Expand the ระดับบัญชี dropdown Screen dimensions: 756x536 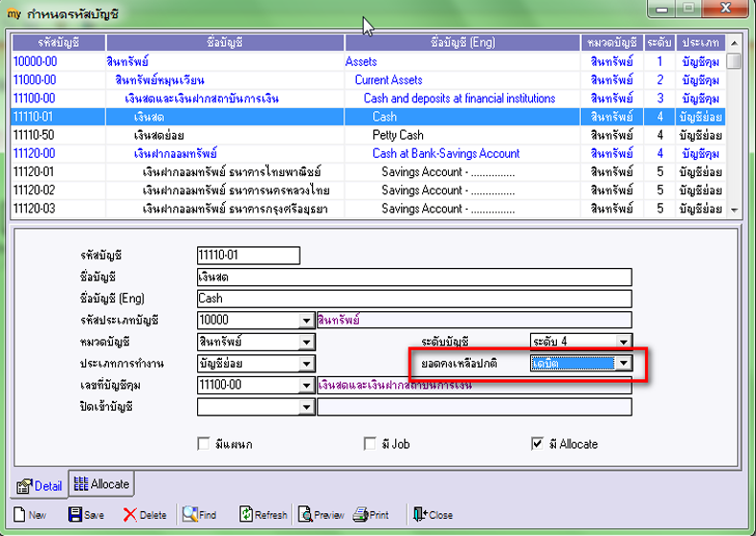point(623,342)
